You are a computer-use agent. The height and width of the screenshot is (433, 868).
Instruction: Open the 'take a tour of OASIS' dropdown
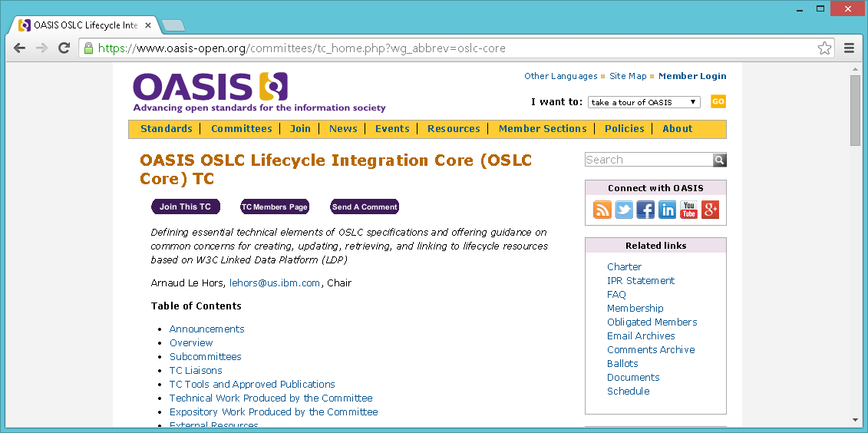click(x=644, y=102)
